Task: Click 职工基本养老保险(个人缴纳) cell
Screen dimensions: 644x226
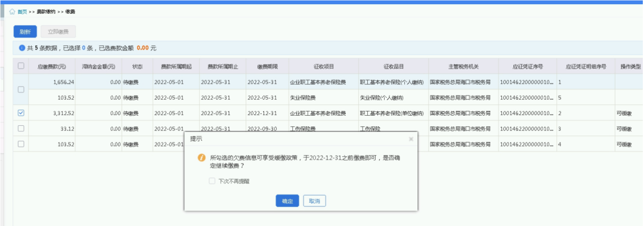Action: click(x=394, y=82)
